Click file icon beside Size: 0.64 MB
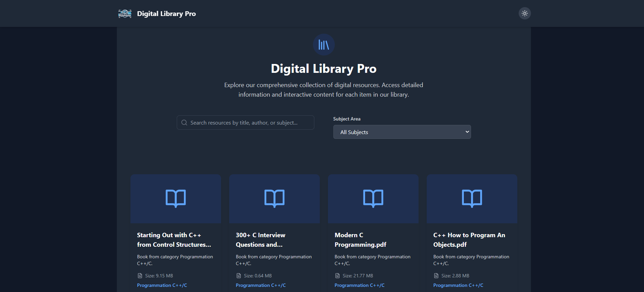 click(238, 276)
